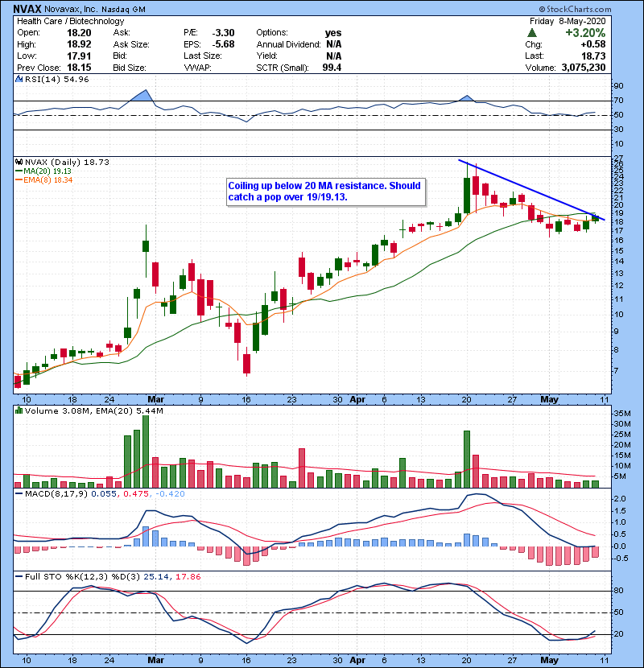Click the stochastic 80 axis level label

618,591
